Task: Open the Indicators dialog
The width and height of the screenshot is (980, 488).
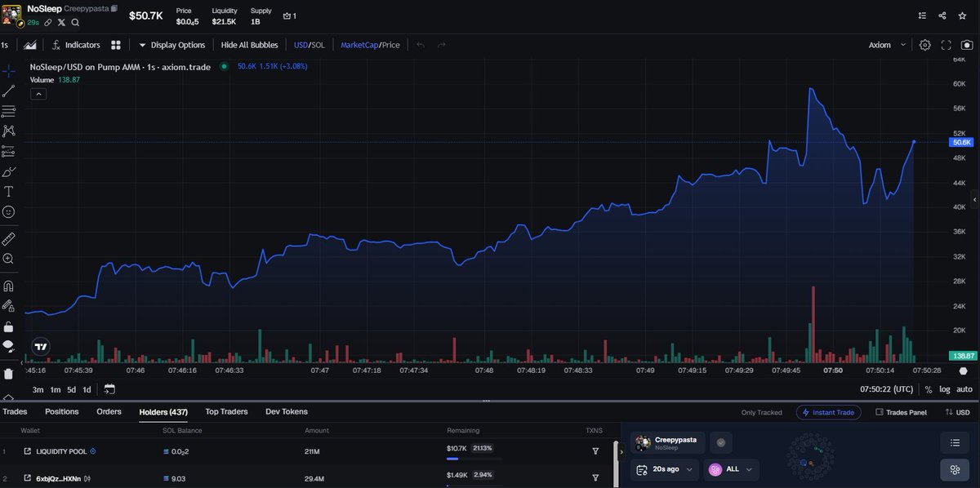Action: click(76, 45)
